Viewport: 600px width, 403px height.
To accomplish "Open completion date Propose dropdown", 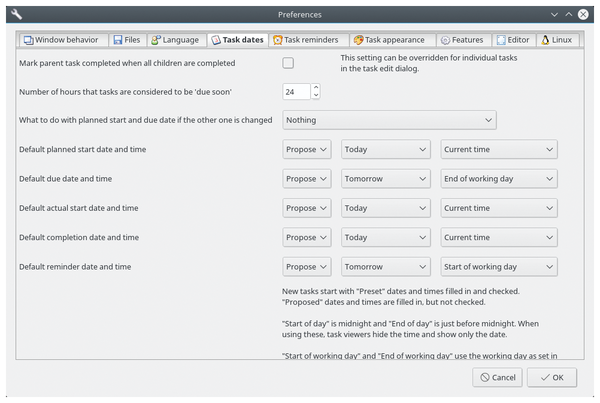I will [307, 238].
